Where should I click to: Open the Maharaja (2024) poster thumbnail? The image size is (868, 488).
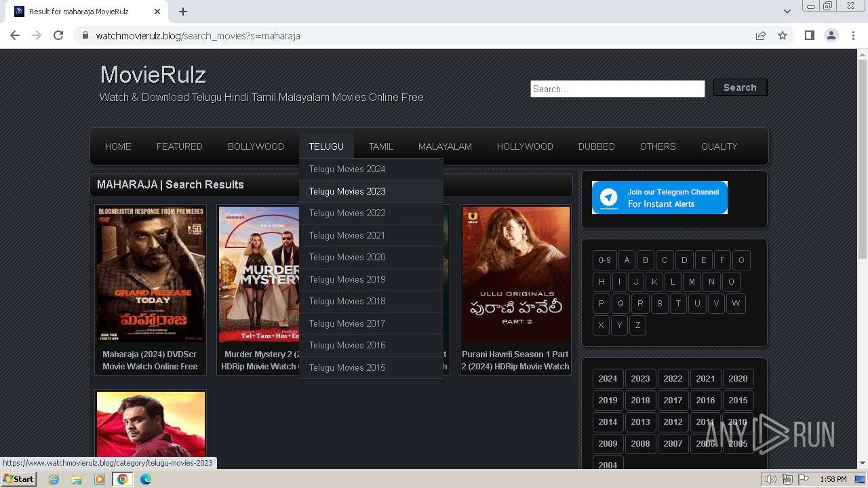click(151, 274)
